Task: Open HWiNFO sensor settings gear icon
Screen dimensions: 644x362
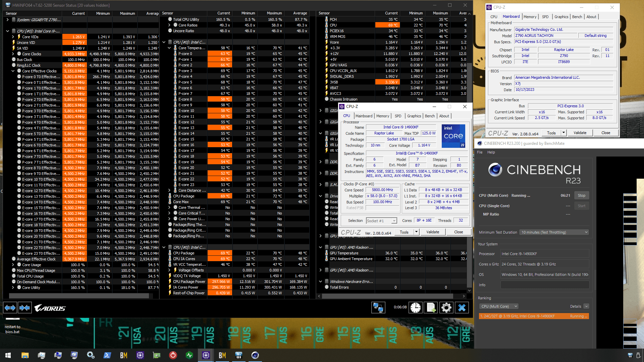Action: click(446, 308)
